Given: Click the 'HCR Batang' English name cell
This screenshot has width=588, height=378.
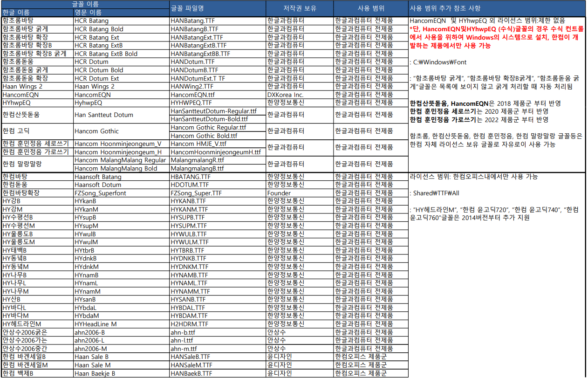Looking at the screenshot, I should 121,21.
